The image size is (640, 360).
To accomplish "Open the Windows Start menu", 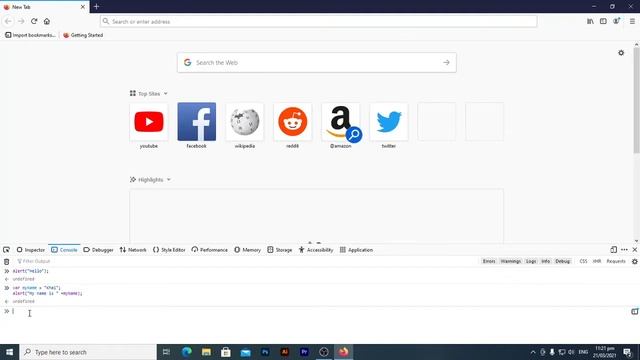I will (9, 352).
